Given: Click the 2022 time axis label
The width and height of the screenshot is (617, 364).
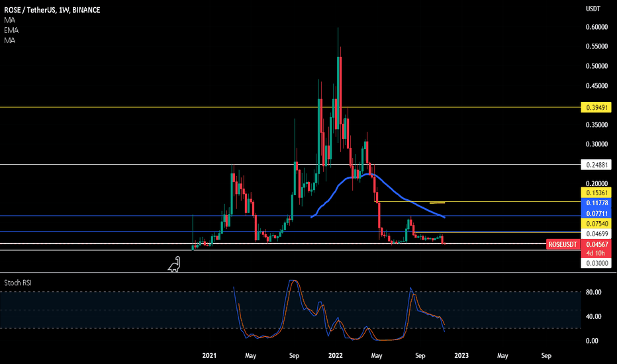Looking at the screenshot, I should (x=335, y=355).
